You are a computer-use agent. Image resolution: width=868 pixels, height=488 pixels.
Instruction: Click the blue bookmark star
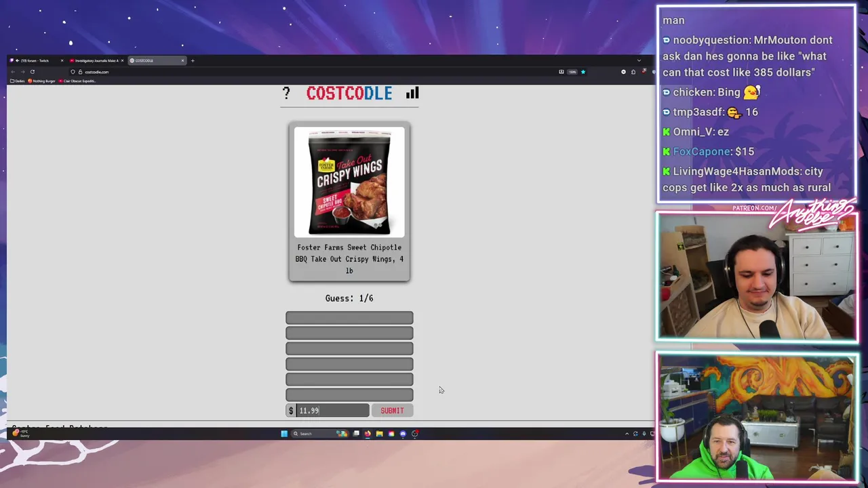pyautogui.click(x=583, y=72)
